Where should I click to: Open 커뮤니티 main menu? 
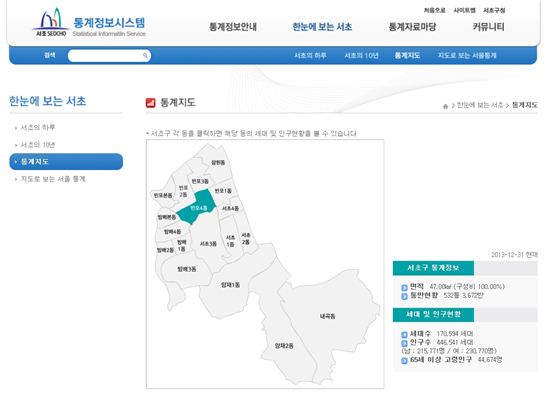click(488, 27)
